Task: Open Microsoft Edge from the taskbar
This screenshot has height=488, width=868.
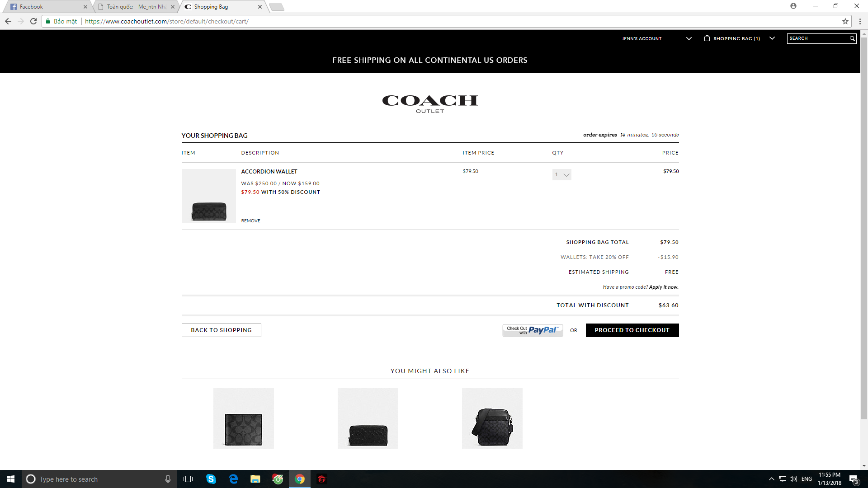Action: pyautogui.click(x=233, y=479)
